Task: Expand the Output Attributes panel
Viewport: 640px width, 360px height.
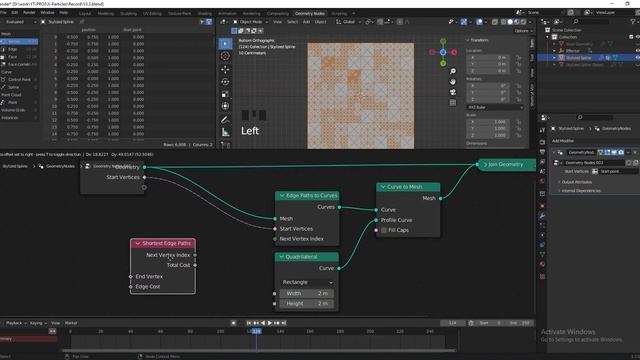Action: click(x=576, y=182)
